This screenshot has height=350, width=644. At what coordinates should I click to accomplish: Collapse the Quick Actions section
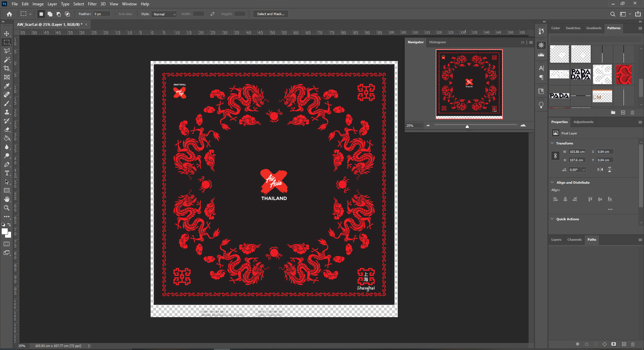(x=552, y=219)
